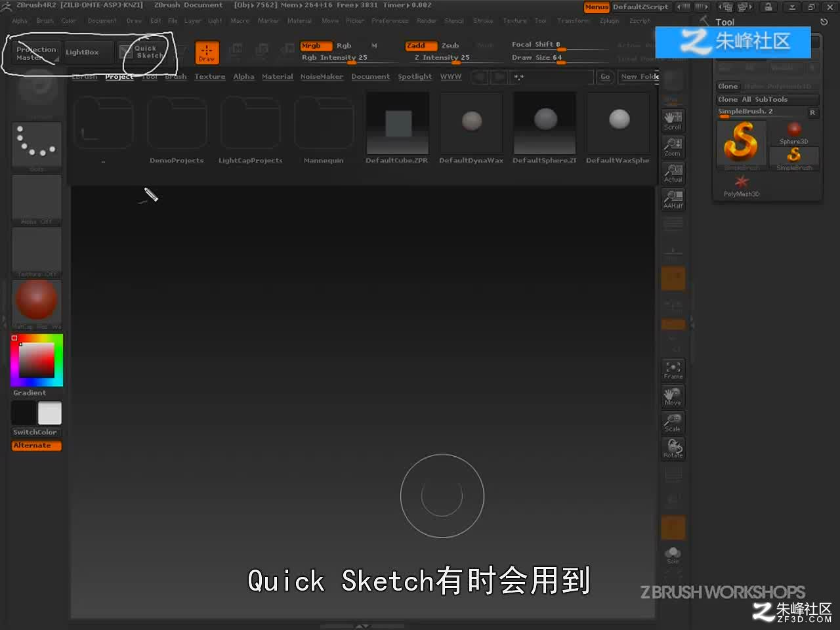Viewport: 840px width, 630px height.
Task: Toggle the Menus button
Action: (597, 7)
